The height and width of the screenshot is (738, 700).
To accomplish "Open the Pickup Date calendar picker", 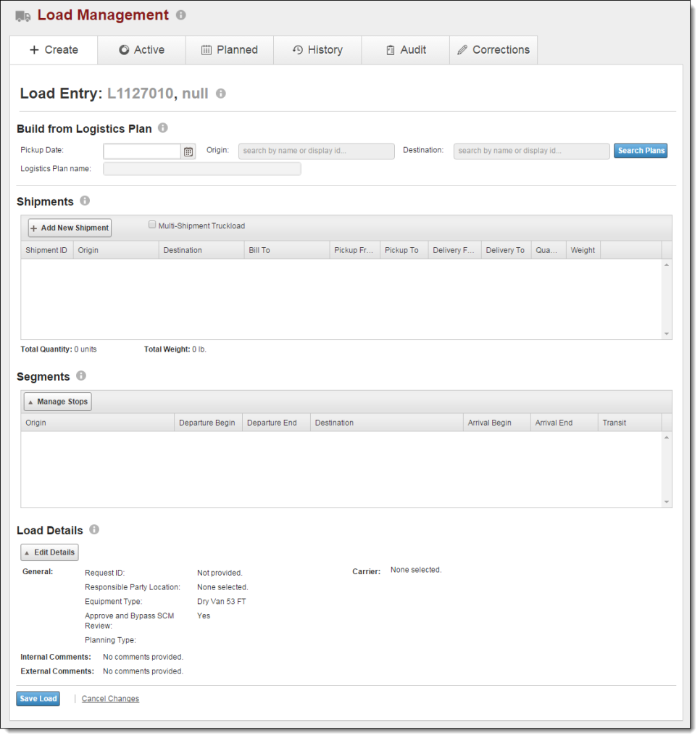I will pyautogui.click(x=188, y=152).
